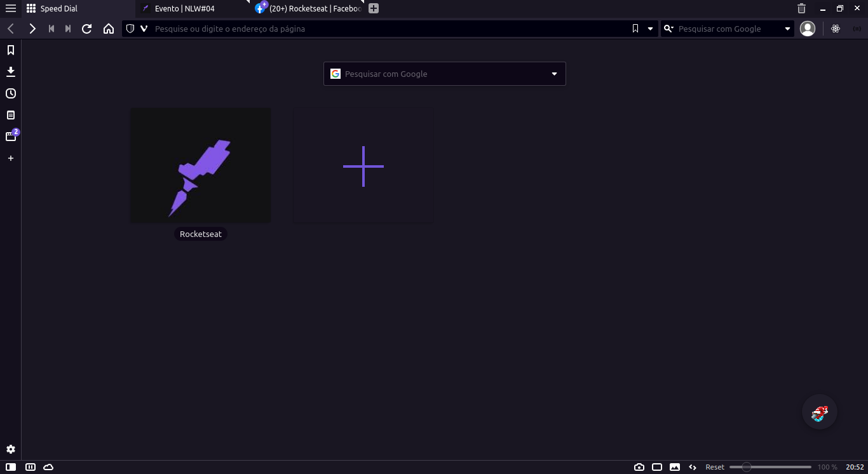Go back using the back arrow
This screenshot has height=474, width=868.
coord(11,29)
